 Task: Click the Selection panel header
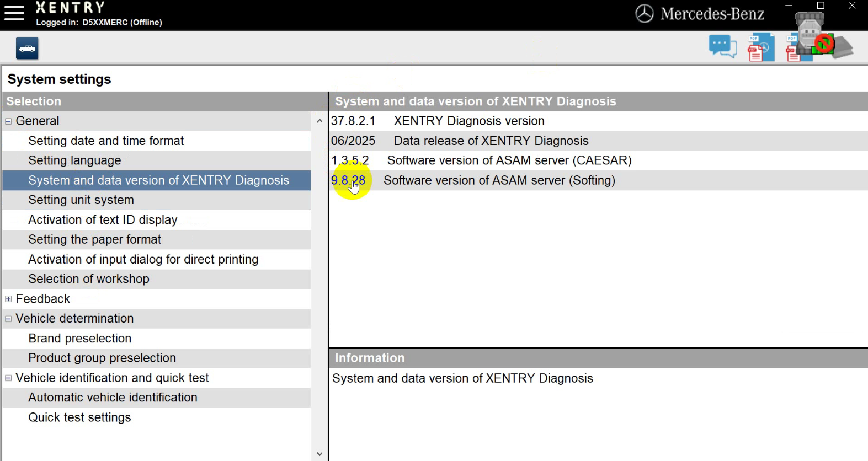(x=164, y=101)
